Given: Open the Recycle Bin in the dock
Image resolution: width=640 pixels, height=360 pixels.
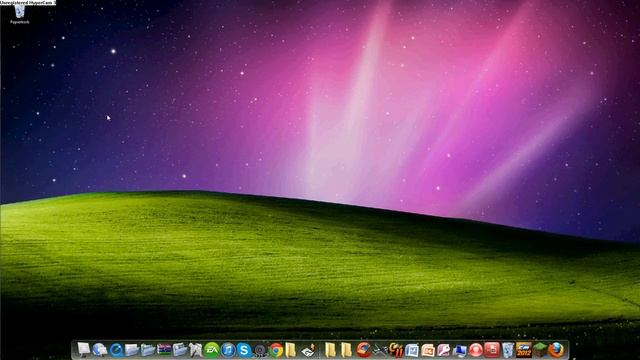Looking at the screenshot, I should coord(508,350).
